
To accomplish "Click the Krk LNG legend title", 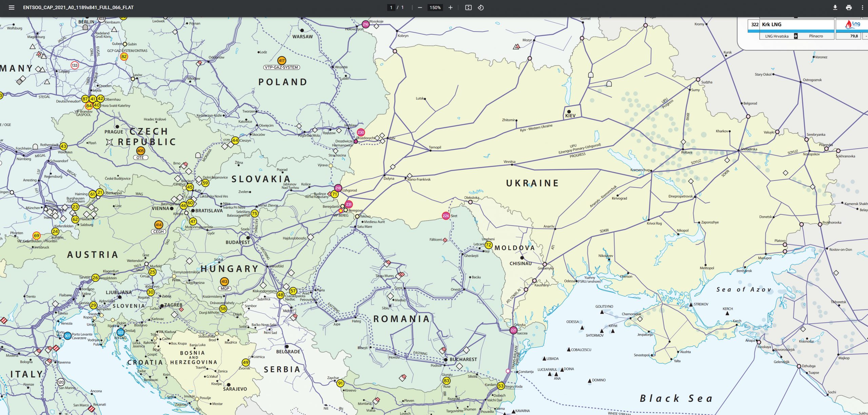I will 771,24.
